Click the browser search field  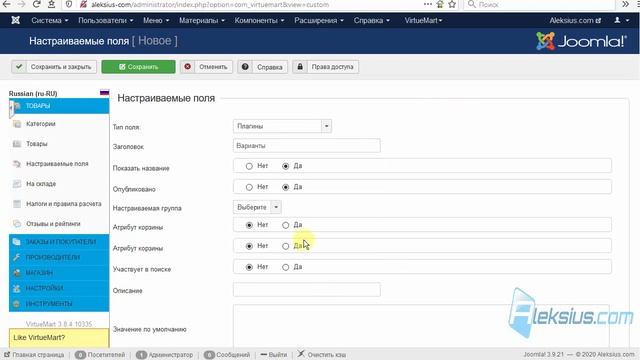click(x=539, y=4)
